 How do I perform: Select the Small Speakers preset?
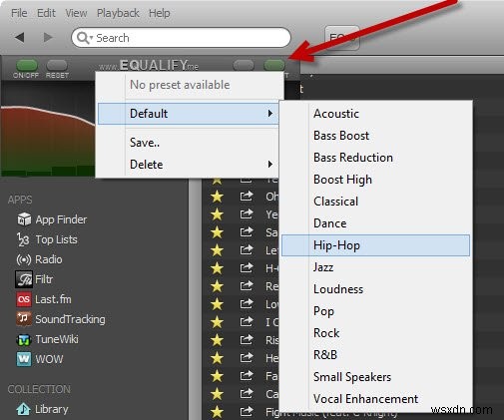tap(375, 377)
